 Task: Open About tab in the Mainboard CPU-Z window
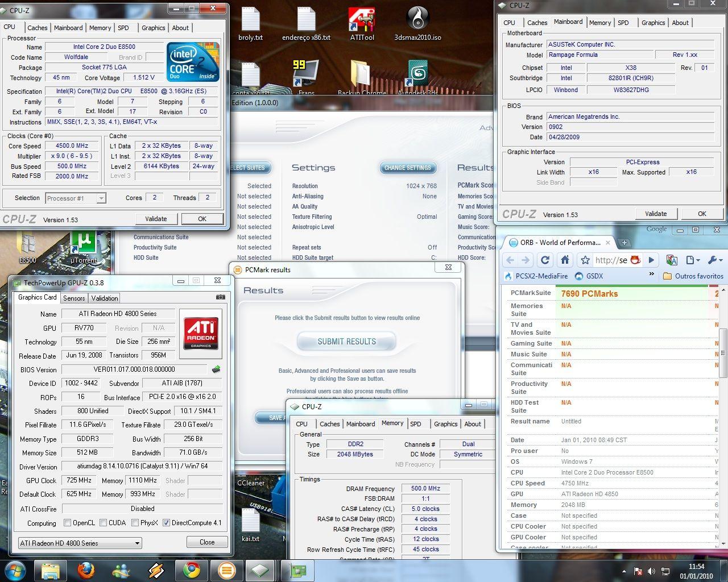pyautogui.click(x=680, y=23)
